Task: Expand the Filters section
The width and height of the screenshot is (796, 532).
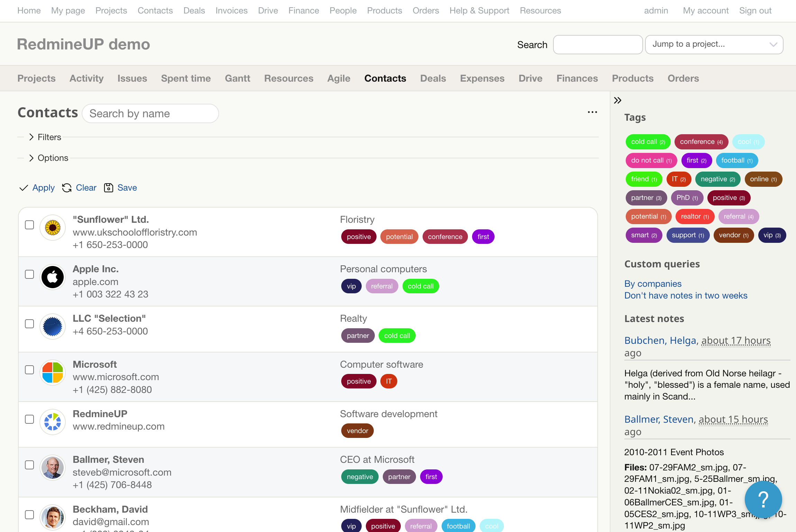Action: 45,137
